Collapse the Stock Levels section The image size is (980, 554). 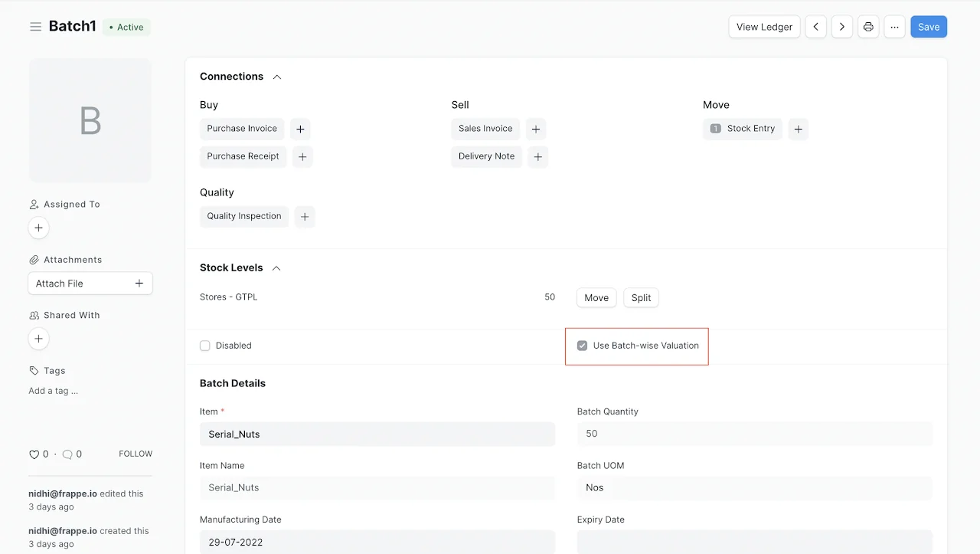pyautogui.click(x=276, y=268)
